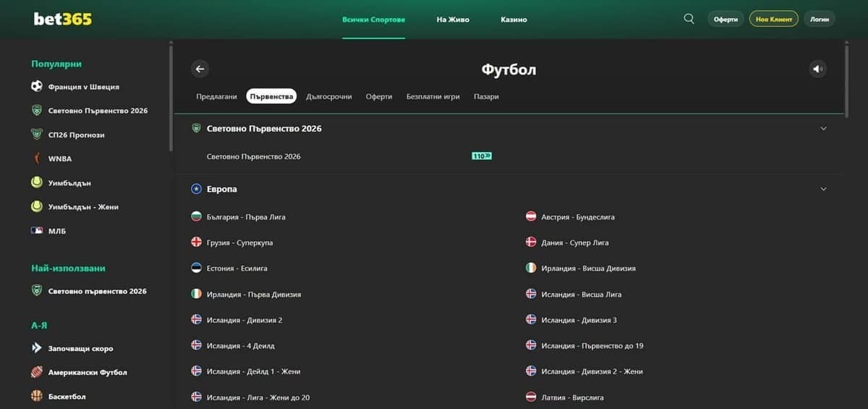Click World Cup badge in main header row
The image size is (868, 409).
coord(196,128)
